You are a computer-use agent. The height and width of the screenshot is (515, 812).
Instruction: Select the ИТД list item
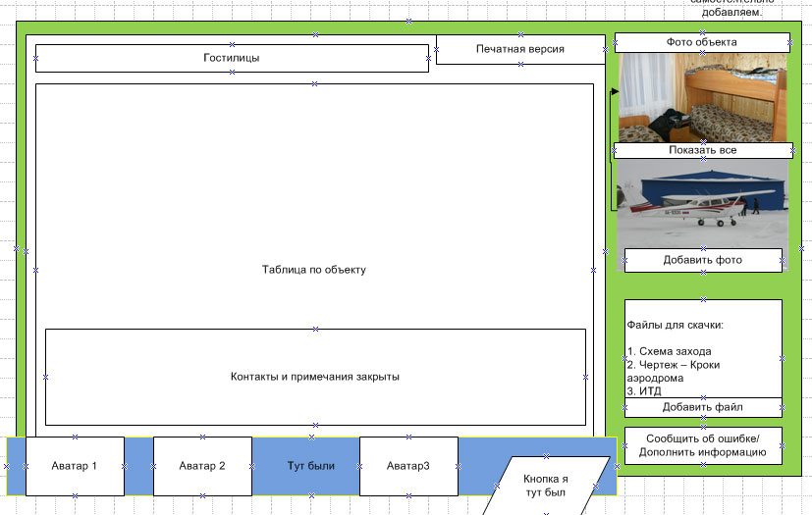(650, 391)
